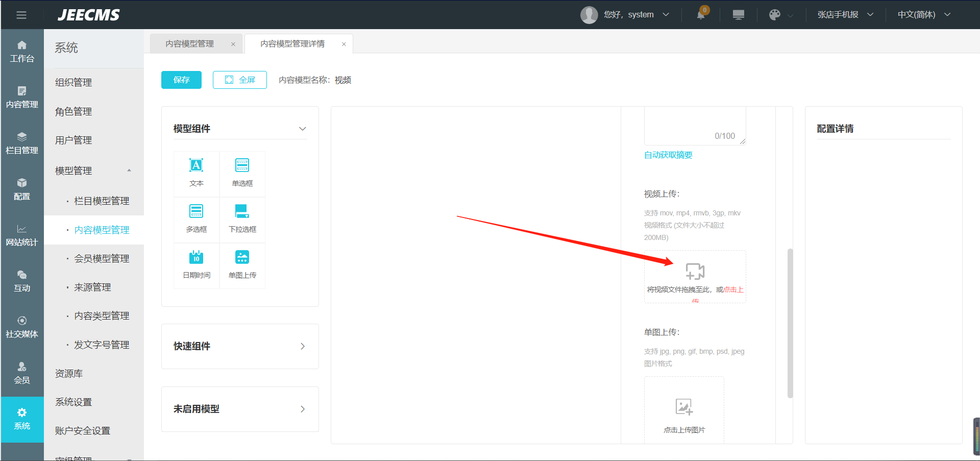Screen dimensions: 980x461
Task: Click the JEECMS logo
Action: click(x=89, y=15)
